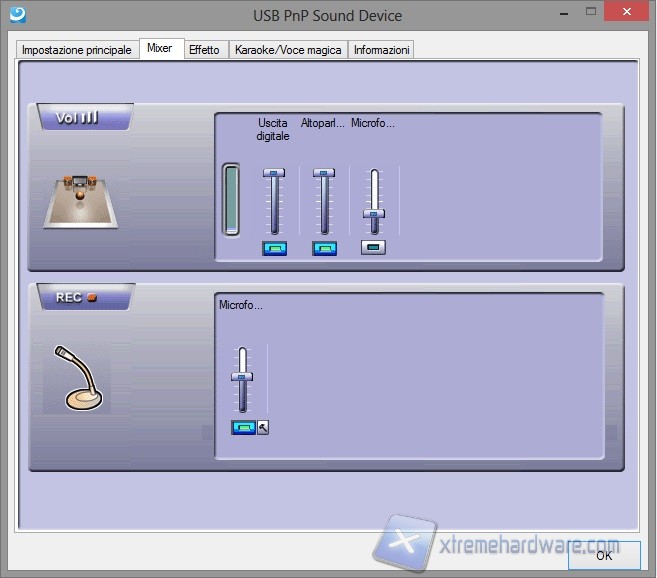Toggle the recording Microfono select button
The width and height of the screenshot is (657, 578).
point(243,427)
